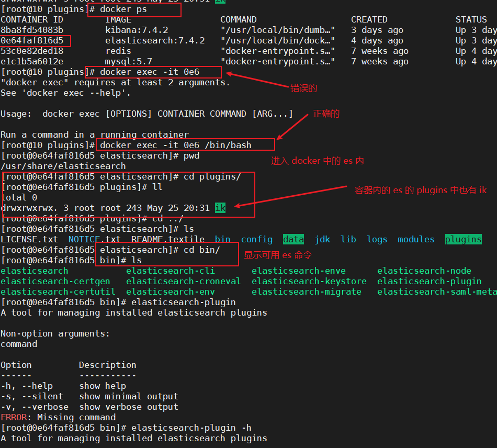Select the redis image name

point(118,51)
